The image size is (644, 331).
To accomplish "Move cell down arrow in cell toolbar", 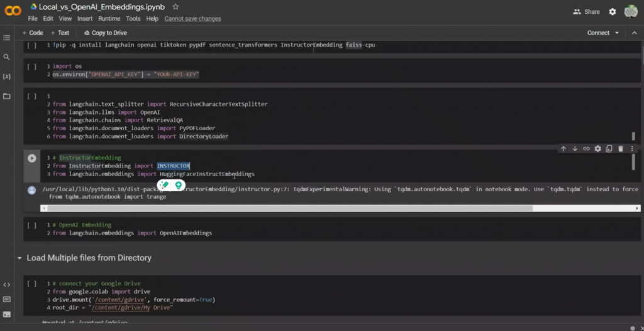I will (x=575, y=149).
